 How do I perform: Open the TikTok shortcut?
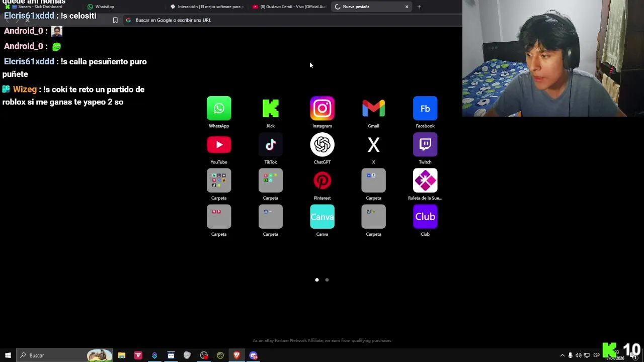click(x=271, y=145)
